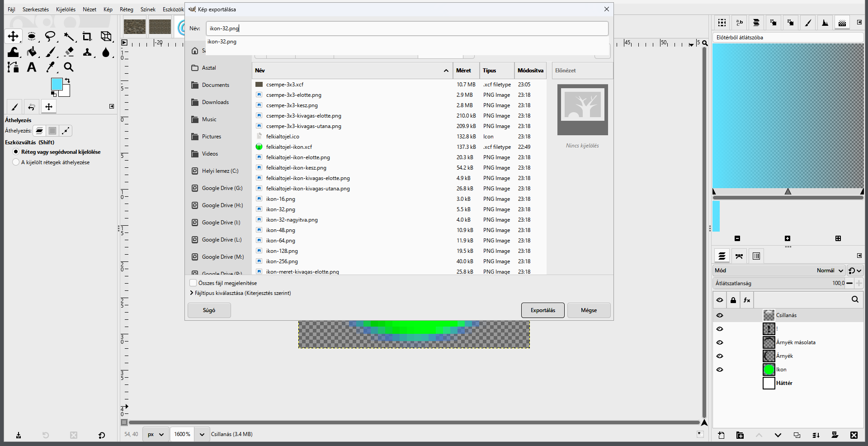
Task: Select the Paths tool
Action: click(13, 67)
